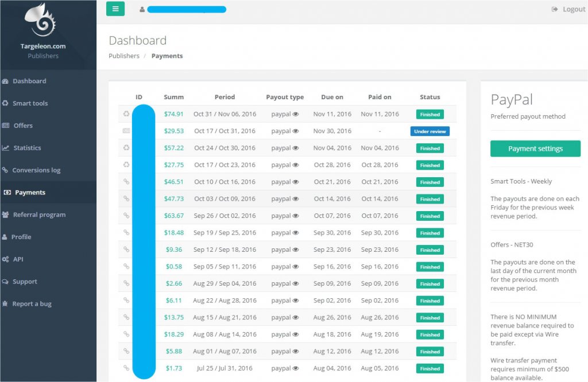Screen dimensions: 588x382
Task: Click the user profile icon in header
Action: [x=142, y=10]
